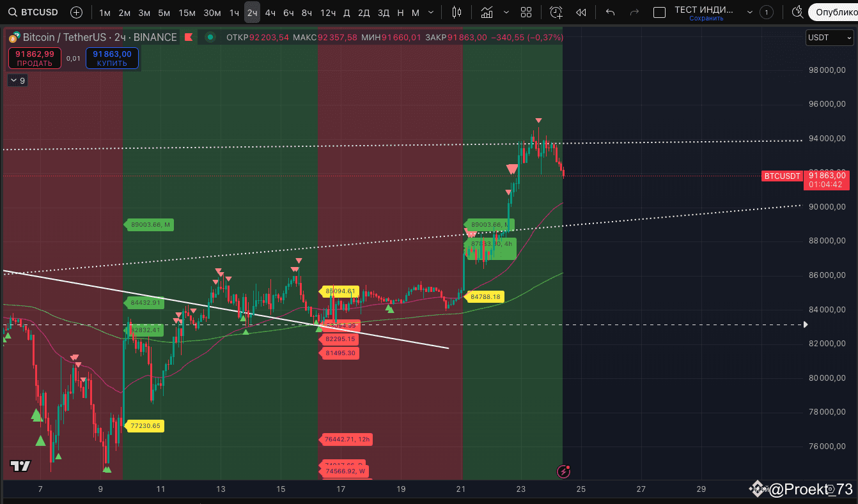Image resolution: width=858 pixels, height=504 pixels.
Task: Click the create alert clock icon
Action: click(x=556, y=12)
